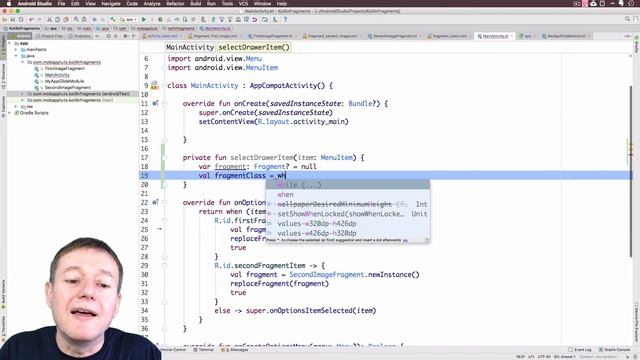Viewport: 640px width, 360px height.
Task: Expand the manifests folder
Action: pos(16,49)
